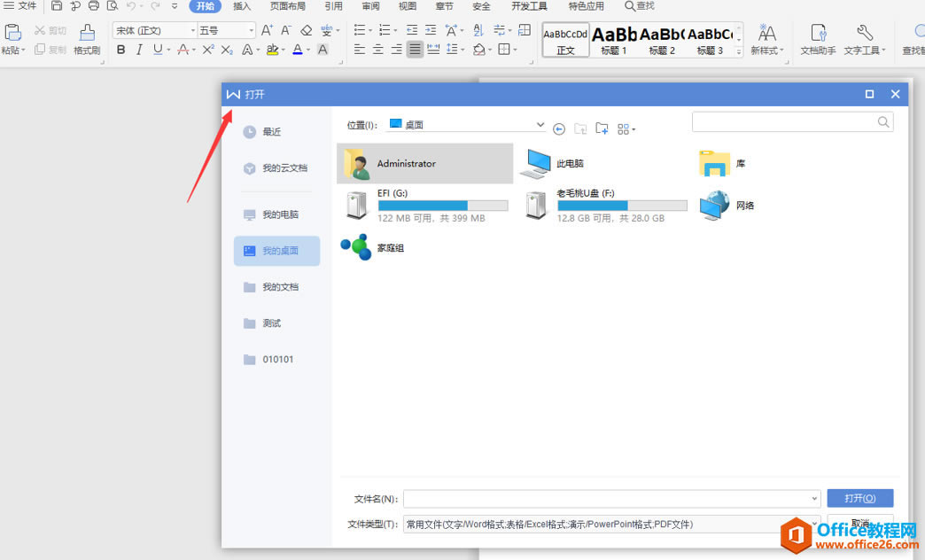Click the Increase Indent icon
925x560 pixels.
[x=431, y=30]
